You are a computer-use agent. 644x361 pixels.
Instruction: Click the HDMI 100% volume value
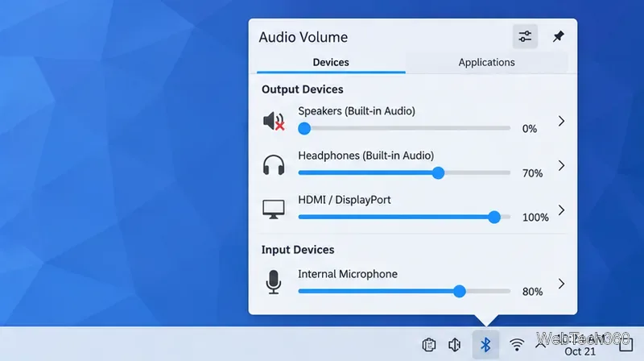pos(535,217)
